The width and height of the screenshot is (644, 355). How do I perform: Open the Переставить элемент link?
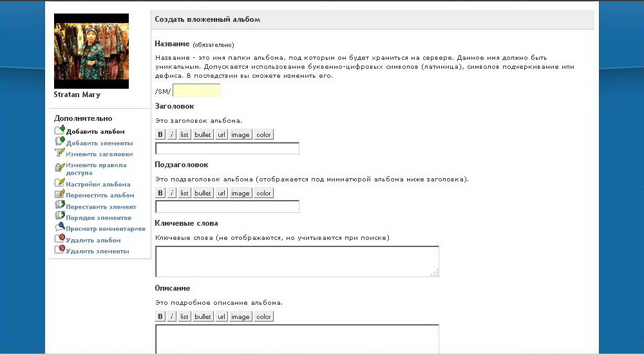pyautogui.click(x=100, y=206)
